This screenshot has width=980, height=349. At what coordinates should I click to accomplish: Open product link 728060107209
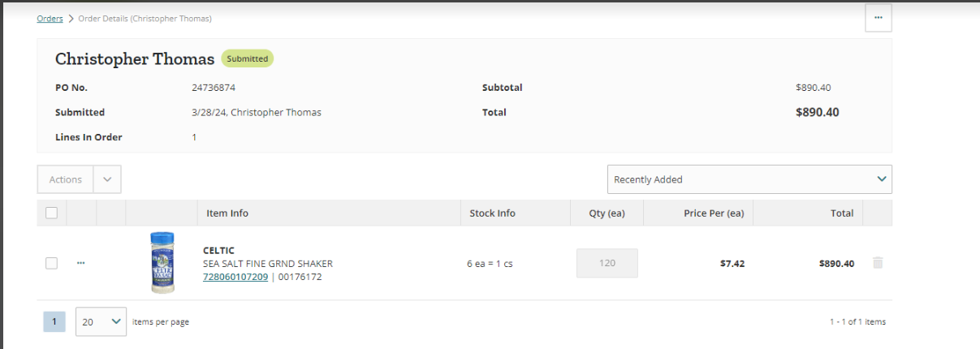click(x=235, y=277)
